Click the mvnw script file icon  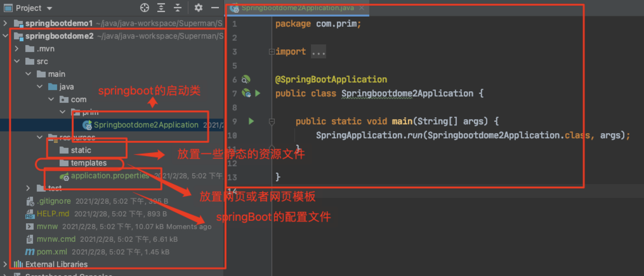30,227
